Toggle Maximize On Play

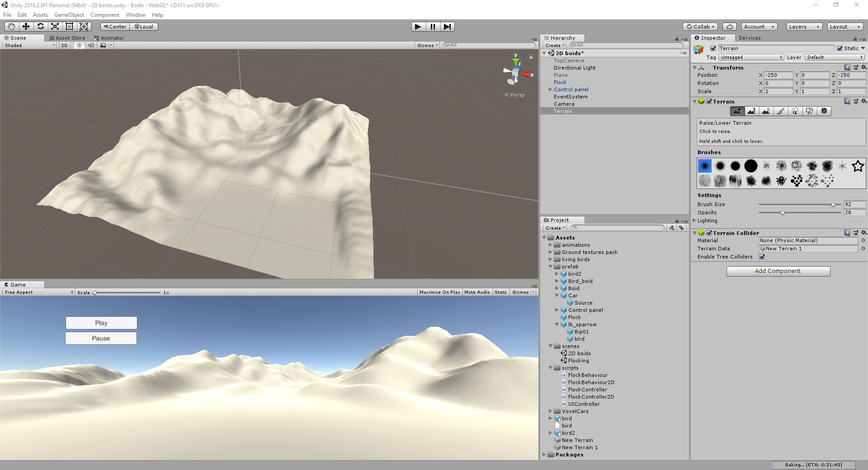pyautogui.click(x=439, y=292)
